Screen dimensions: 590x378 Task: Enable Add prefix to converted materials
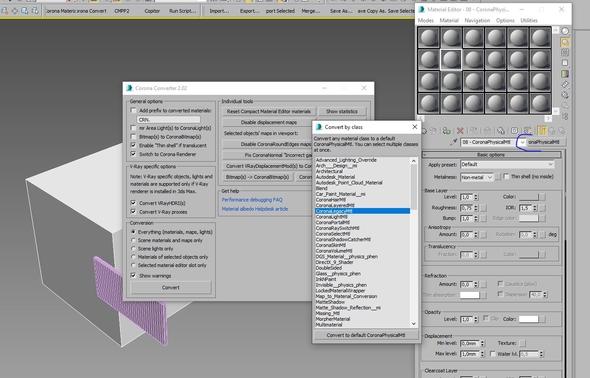click(133, 110)
